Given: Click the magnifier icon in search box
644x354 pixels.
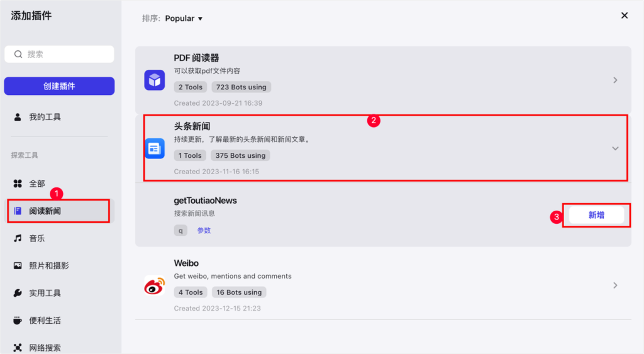Looking at the screenshot, I should [x=18, y=54].
